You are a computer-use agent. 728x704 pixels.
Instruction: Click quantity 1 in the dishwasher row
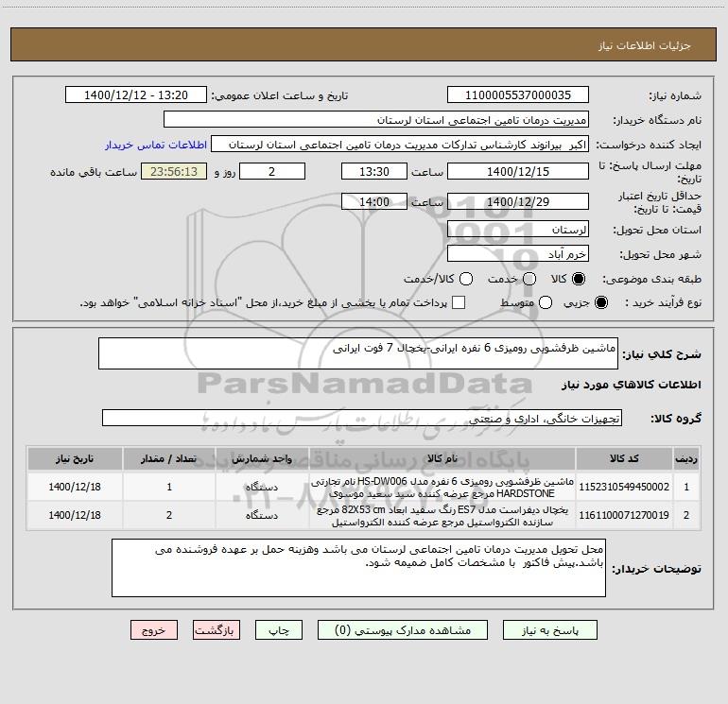click(169, 487)
